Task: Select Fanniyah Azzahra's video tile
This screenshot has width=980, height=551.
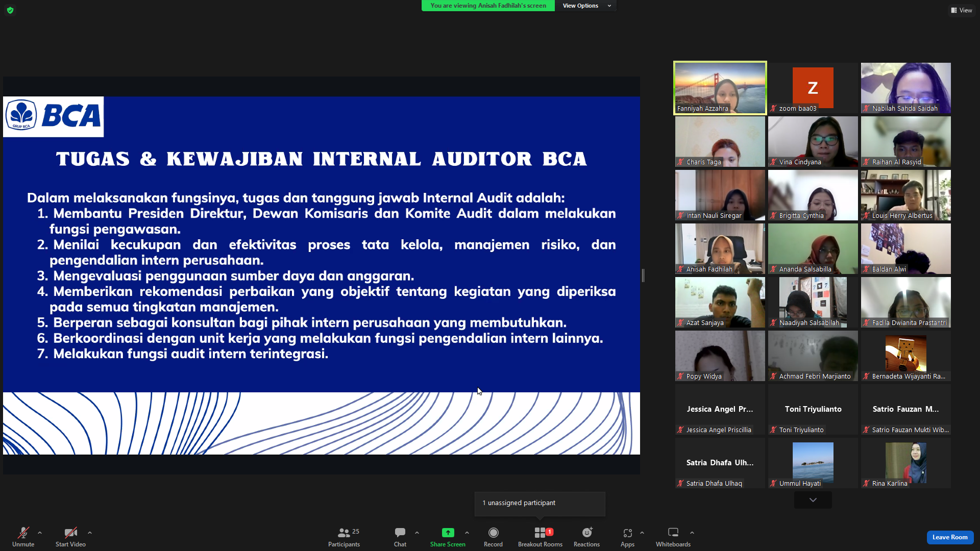Action: tap(720, 88)
